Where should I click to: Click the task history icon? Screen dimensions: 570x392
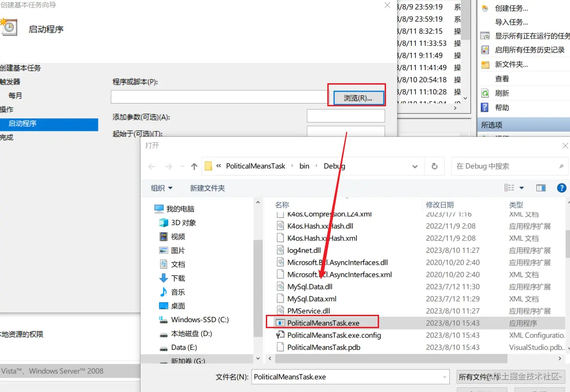coord(485,49)
